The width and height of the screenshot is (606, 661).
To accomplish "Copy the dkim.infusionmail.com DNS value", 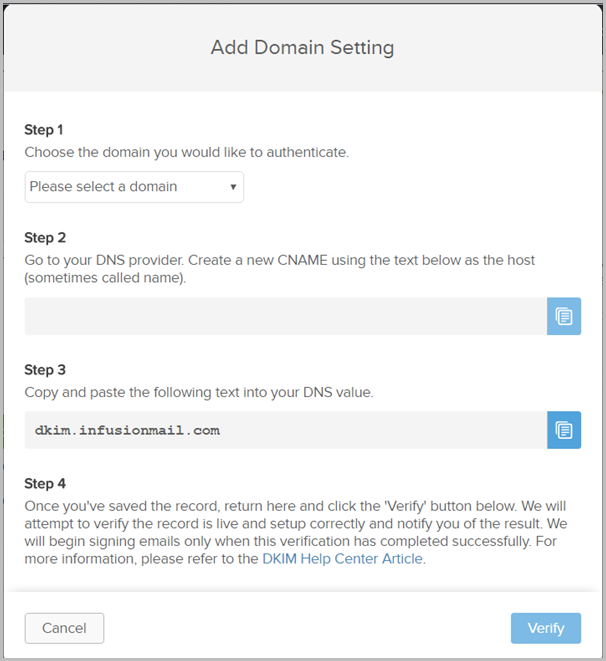I will click(x=564, y=430).
